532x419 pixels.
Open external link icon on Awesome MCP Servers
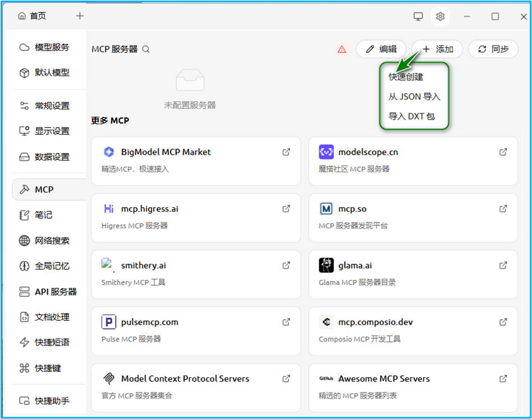point(503,378)
